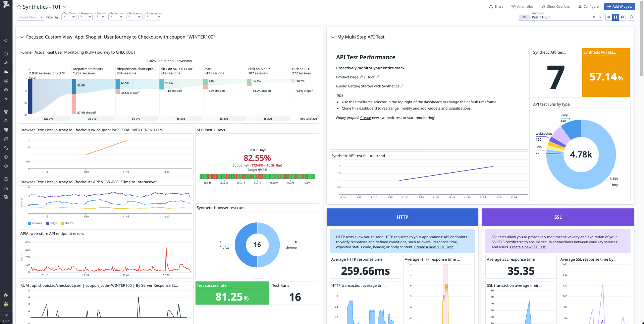Viewport: 644px width, 324px height.
Task: Open the Browser filter dropdown
Action: click(153, 17)
